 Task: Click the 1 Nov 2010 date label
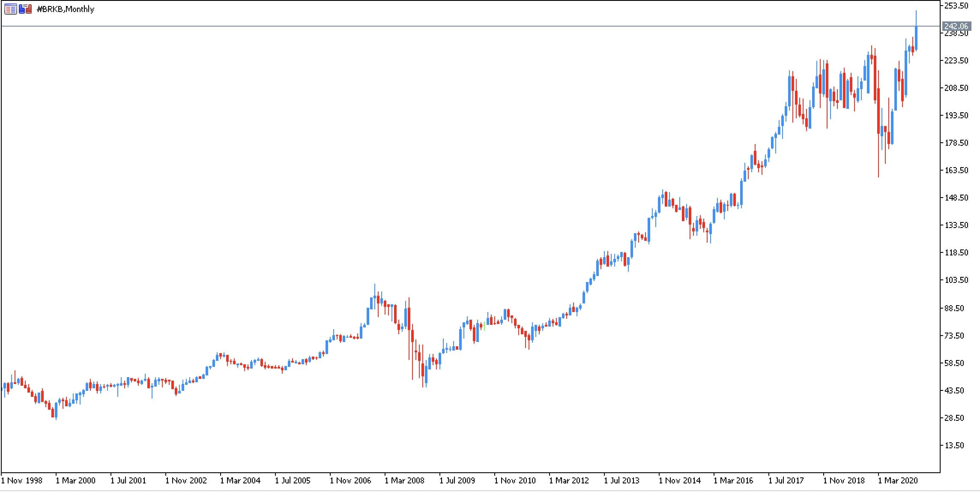pyautogui.click(x=515, y=480)
